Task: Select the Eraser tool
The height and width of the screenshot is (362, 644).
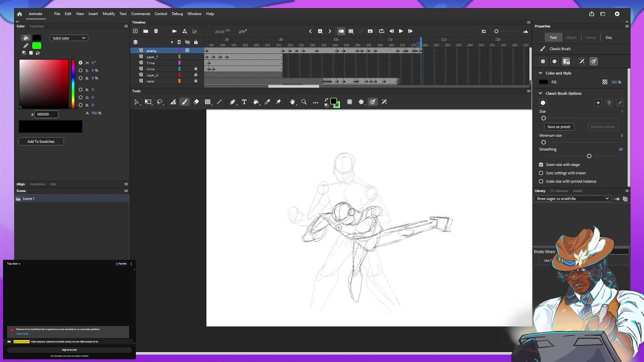Action: point(196,102)
